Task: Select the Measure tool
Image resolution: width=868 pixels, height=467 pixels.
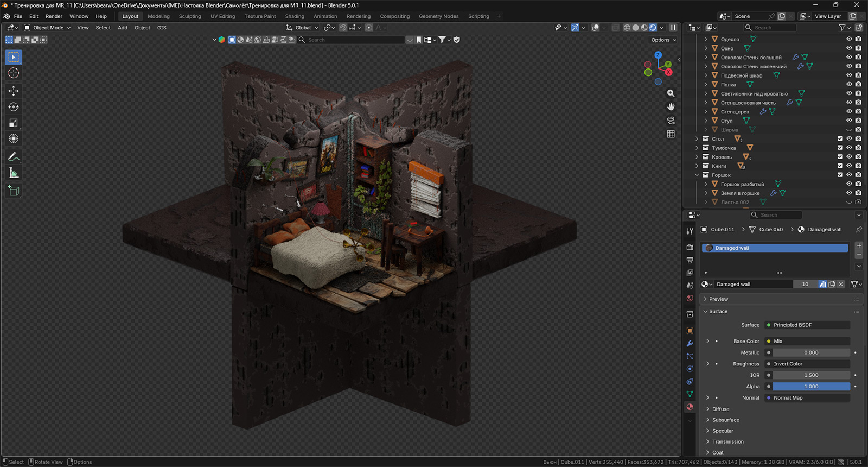Action: point(14,173)
